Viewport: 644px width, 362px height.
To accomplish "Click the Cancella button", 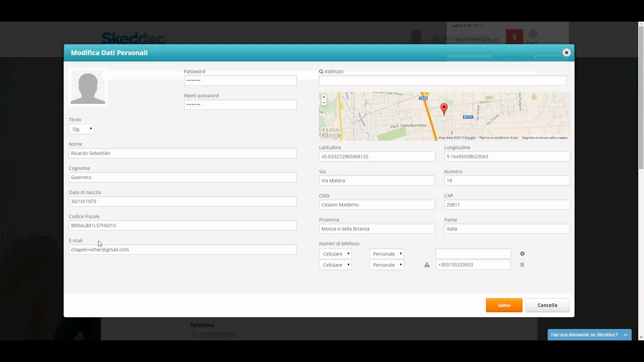I will click(547, 305).
